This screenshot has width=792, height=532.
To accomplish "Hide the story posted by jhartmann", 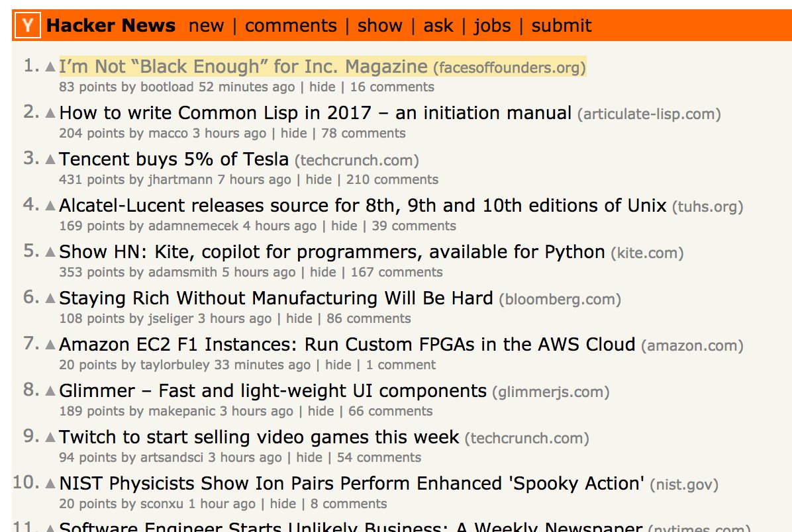I will [319, 180].
